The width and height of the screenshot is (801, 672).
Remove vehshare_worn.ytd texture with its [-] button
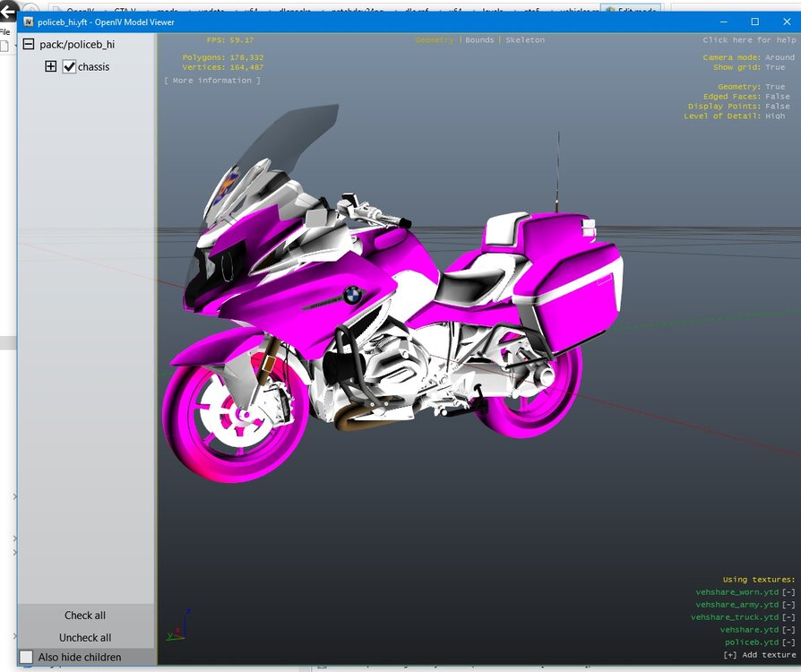pos(788,592)
